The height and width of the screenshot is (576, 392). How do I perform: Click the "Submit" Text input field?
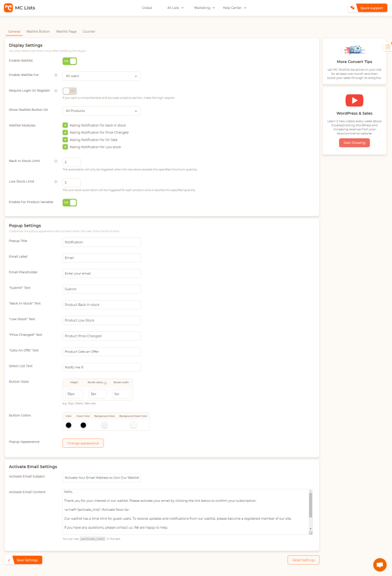[x=101, y=289]
